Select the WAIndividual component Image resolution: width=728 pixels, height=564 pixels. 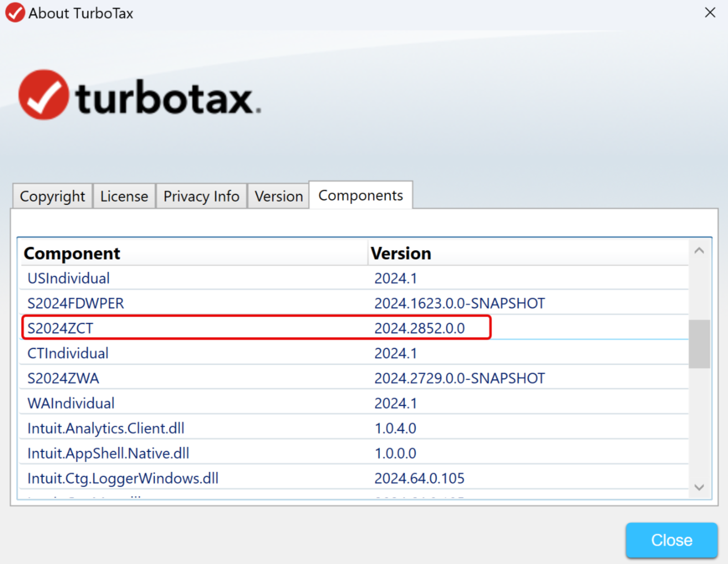click(x=355, y=403)
